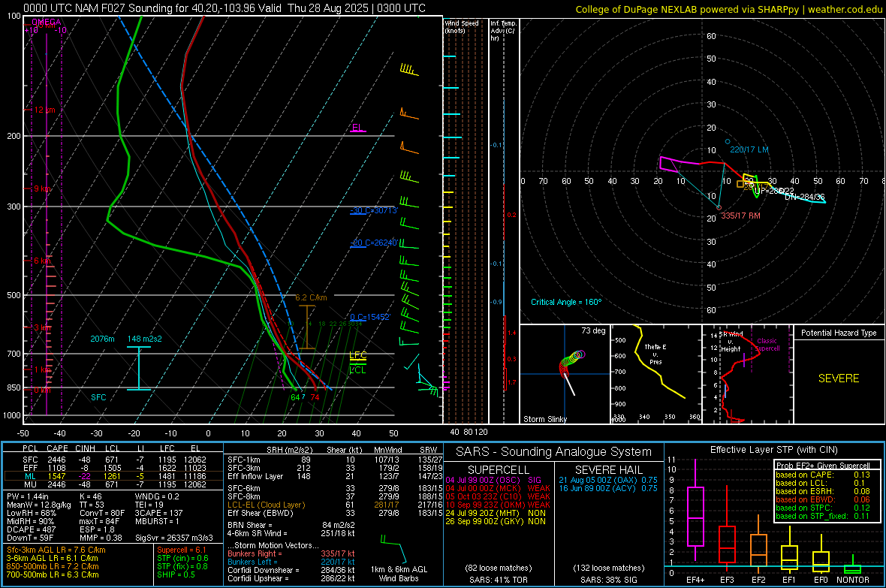The image size is (886, 588).
Task: Click the magenta EF4+ box plot
Action: 695,511
